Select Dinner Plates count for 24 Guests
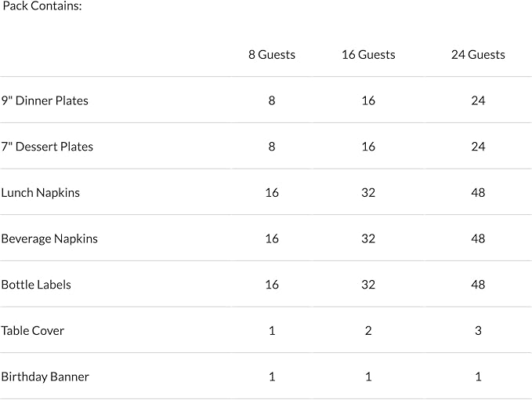 click(x=478, y=100)
